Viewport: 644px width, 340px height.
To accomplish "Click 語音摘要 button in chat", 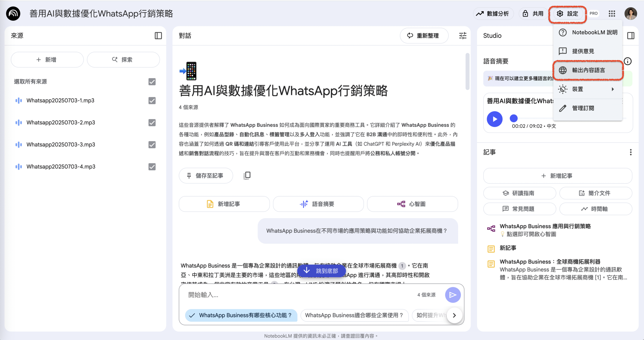I will pyautogui.click(x=318, y=204).
